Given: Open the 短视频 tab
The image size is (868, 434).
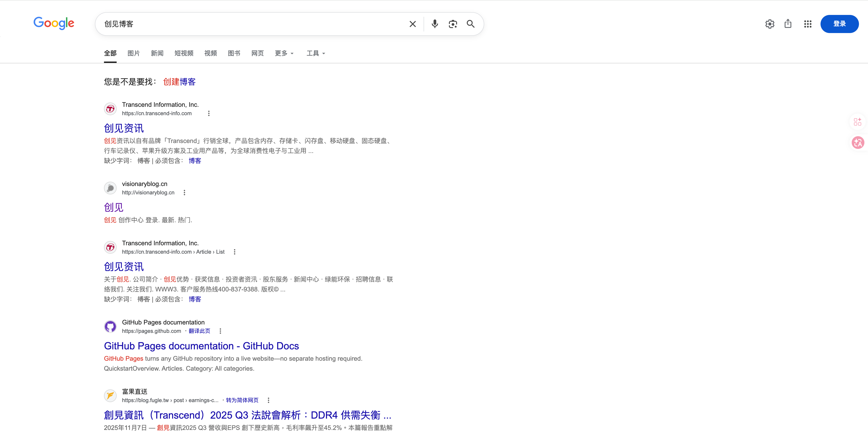Looking at the screenshot, I should pos(184,53).
